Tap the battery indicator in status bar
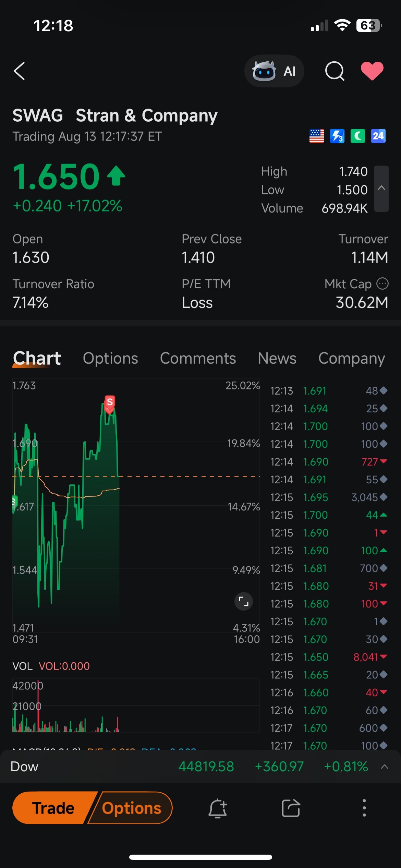Image resolution: width=401 pixels, height=868 pixels. pos(369,25)
